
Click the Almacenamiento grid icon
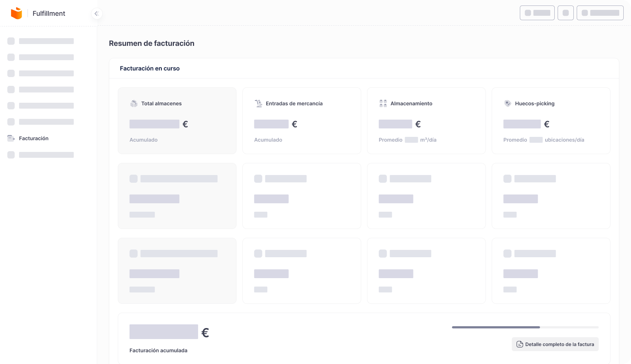click(x=383, y=103)
